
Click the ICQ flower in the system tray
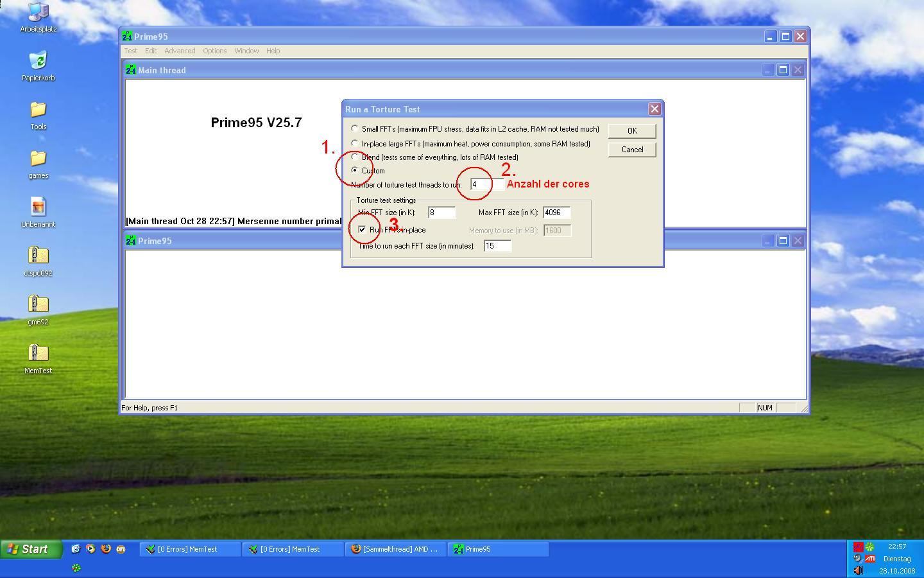pos(870,547)
